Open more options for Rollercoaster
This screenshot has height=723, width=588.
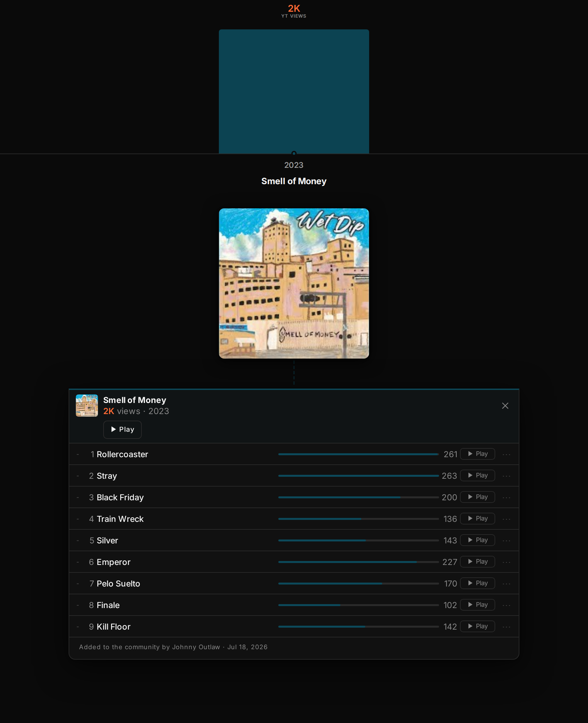(x=506, y=454)
